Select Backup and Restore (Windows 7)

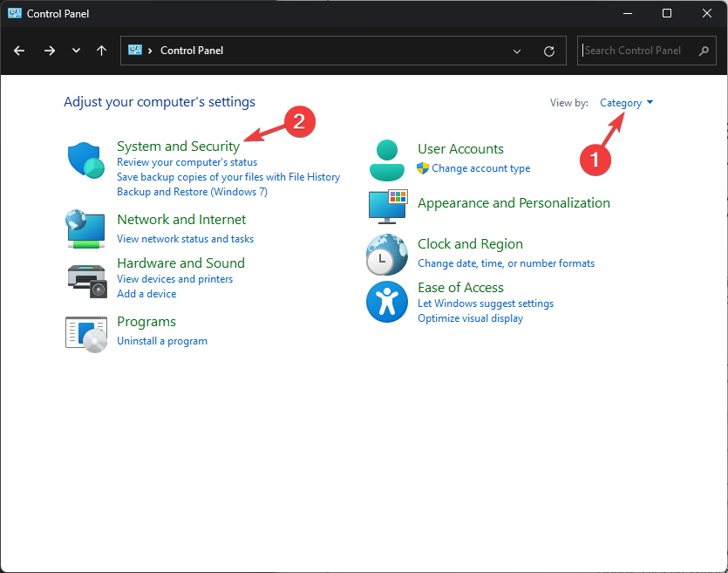(192, 192)
